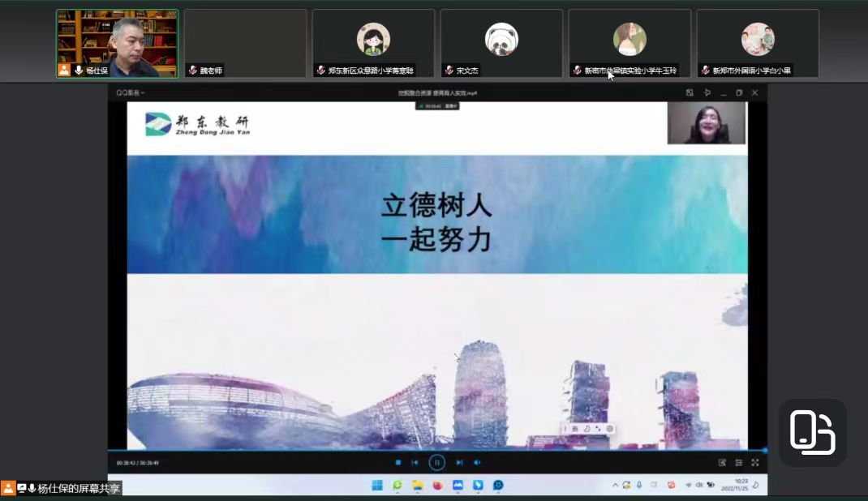The image size is (868, 501).
Task: Minimize the QQ player window
Action: [x=723, y=93]
